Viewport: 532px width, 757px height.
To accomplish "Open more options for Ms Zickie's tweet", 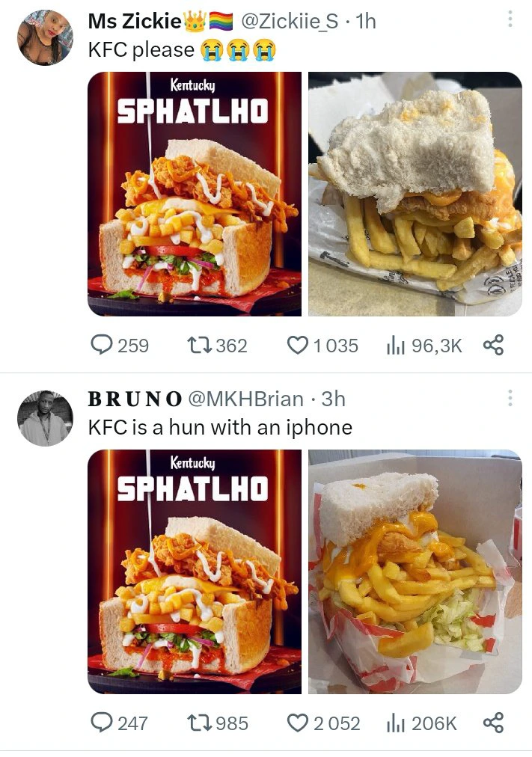I will [x=510, y=19].
